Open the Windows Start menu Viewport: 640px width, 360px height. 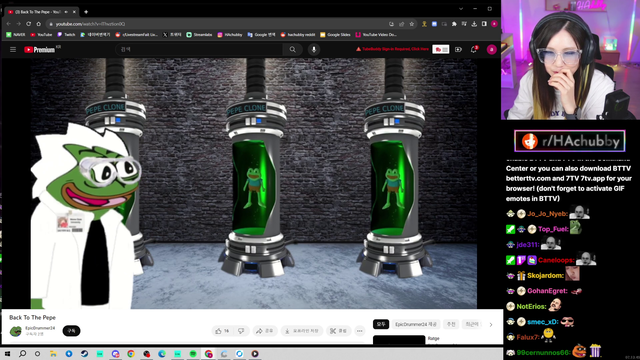[7, 353]
